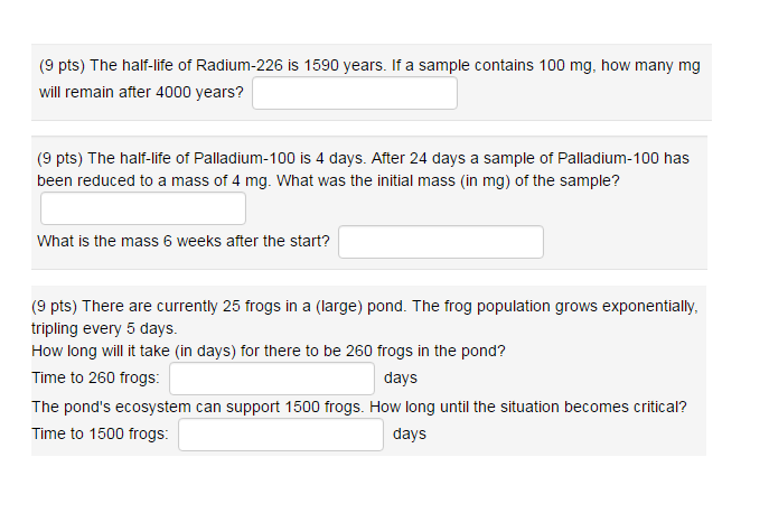Click the "tripling every 5 days." text
The width and height of the screenshot is (769, 532).
click(104, 329)
